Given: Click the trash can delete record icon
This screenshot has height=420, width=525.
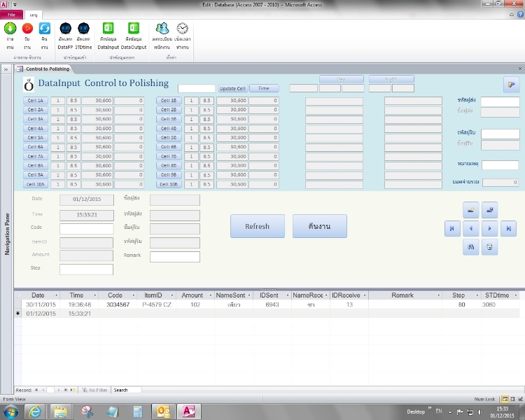Looking at the screenshot, I should pos(489,247).
